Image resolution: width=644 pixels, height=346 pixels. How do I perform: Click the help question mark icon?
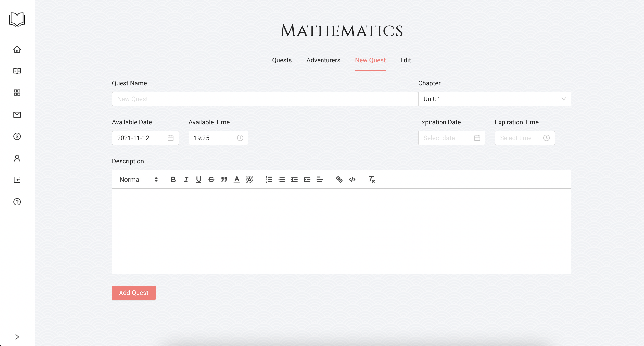[x=17, y=202]
